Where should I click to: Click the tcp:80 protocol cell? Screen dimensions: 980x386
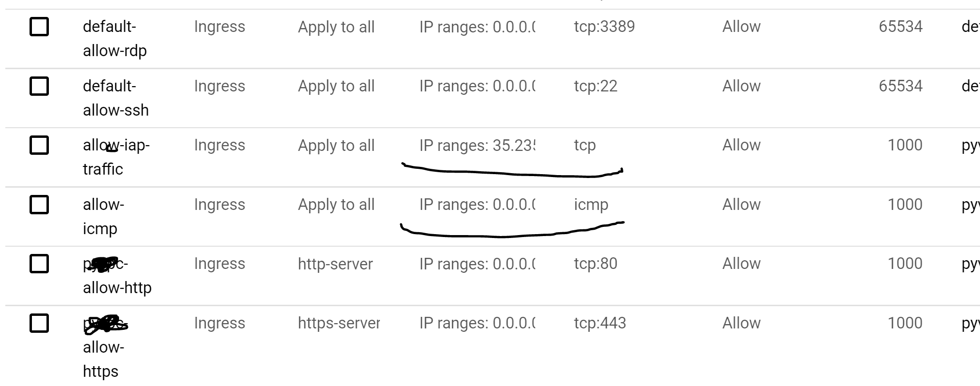coord(596,264)
